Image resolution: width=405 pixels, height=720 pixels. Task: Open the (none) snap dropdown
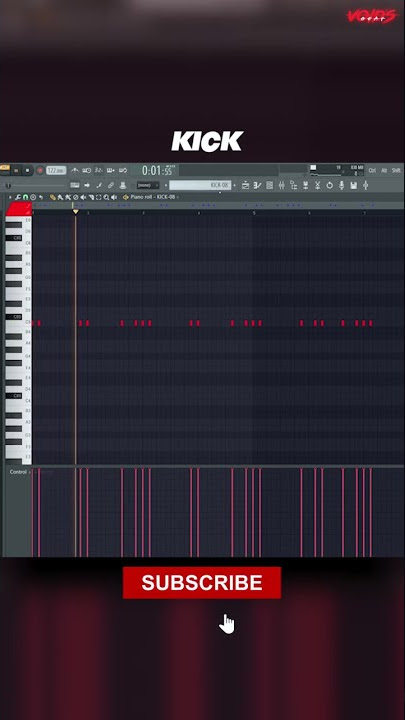(x=148, y=185)
